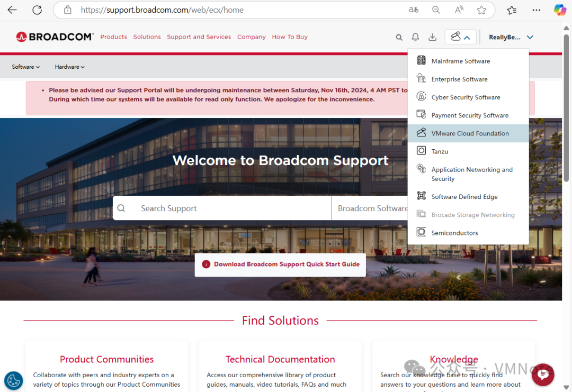Open the read aloud icon

click(x=459, y=10)
